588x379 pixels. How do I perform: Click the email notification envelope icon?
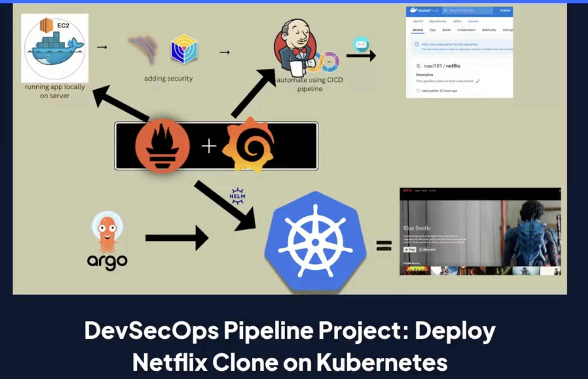click(361, 45)
